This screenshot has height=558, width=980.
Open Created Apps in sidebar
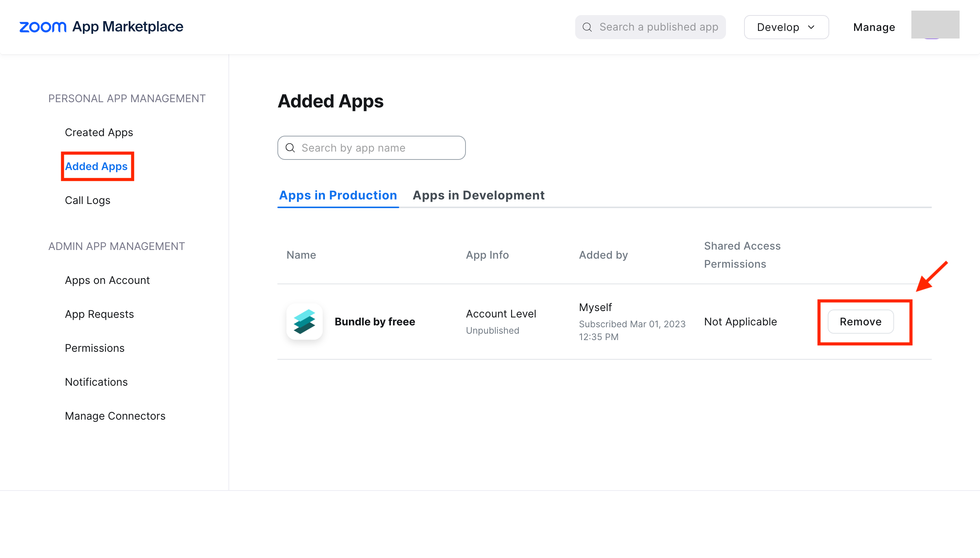click(99, 133)
